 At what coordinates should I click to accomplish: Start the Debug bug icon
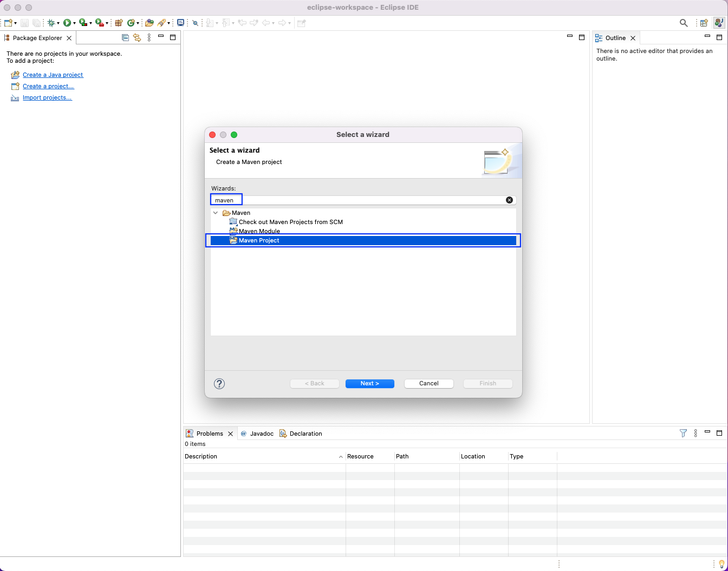click(x=51, y=23)
